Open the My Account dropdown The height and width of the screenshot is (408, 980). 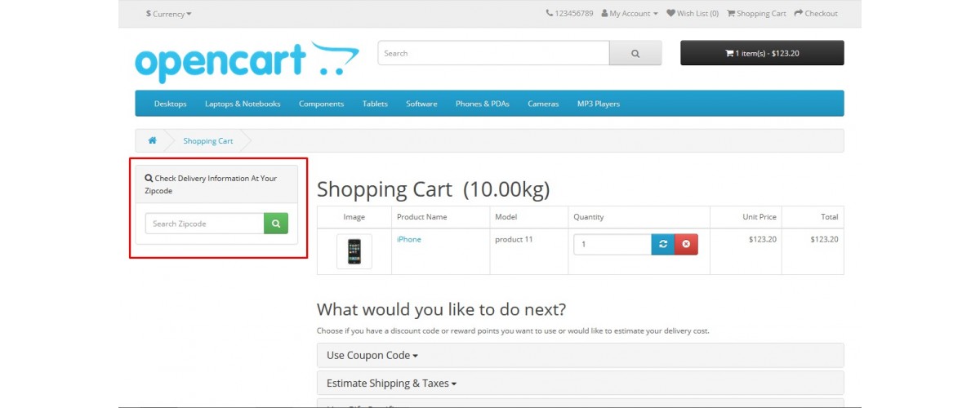coord(630,14)
